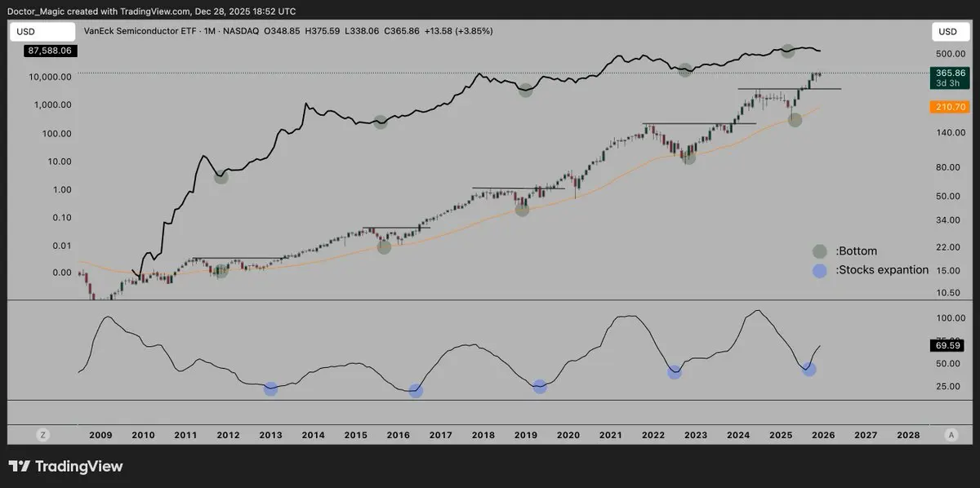Click the 2028 label on the time axis
Screen dimensions: 980x488
[x=907, y=436]
